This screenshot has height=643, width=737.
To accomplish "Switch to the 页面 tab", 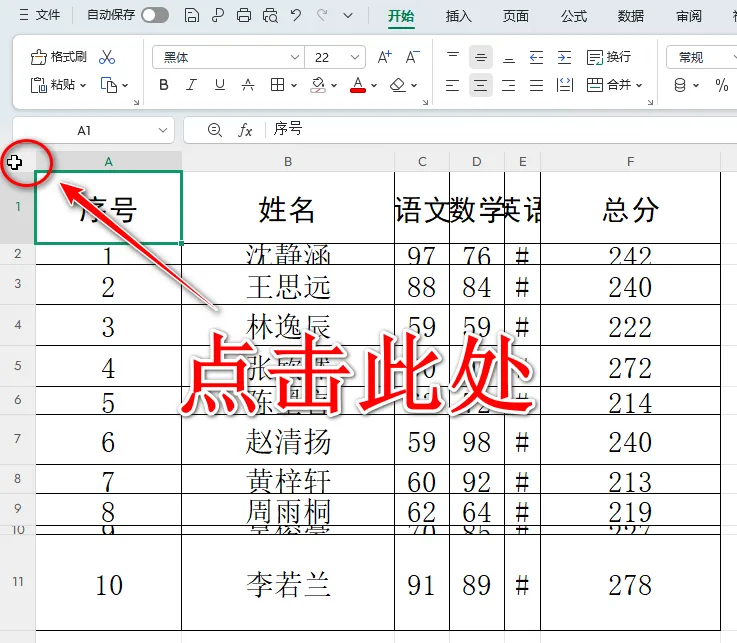I will pos(516,16).
